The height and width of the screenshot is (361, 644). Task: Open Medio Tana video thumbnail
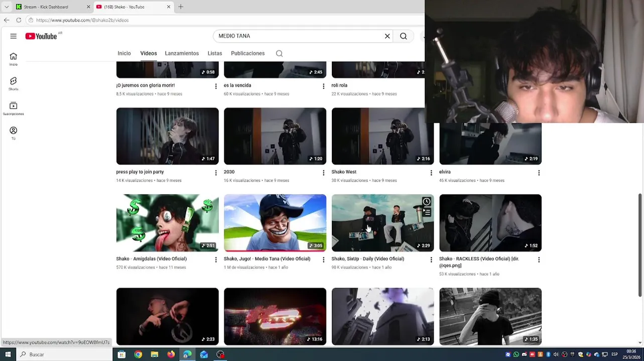(x=275, y=223)
